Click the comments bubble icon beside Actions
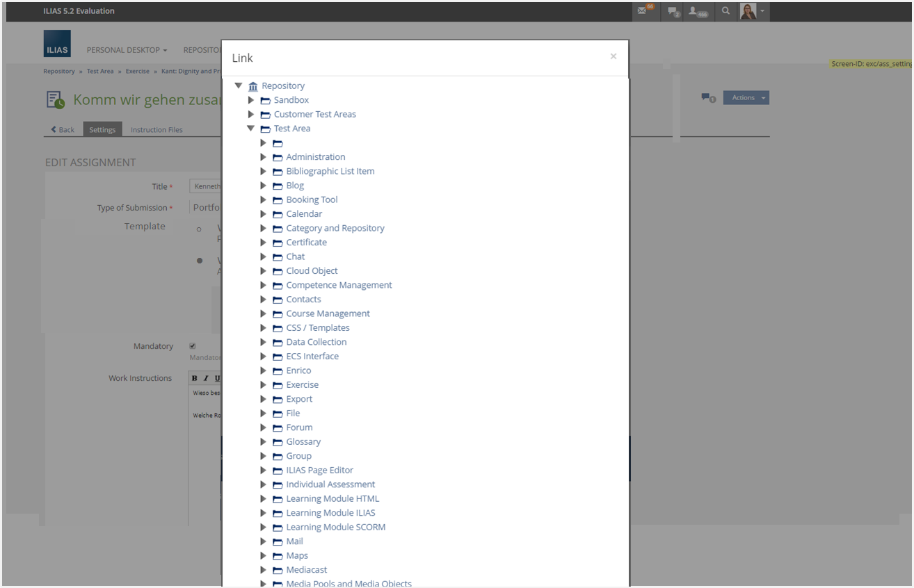The width and height of the screenshot is (914, 588). 708,98
